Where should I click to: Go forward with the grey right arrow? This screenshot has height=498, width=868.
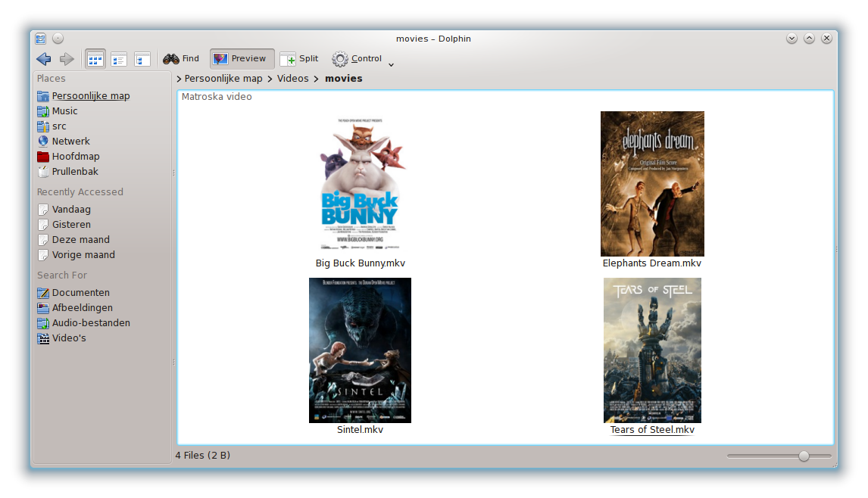point(67,58)
